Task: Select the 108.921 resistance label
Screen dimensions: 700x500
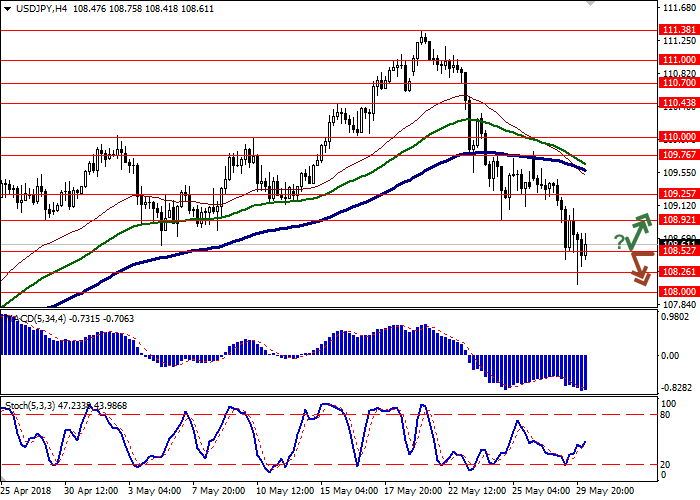Action: click(x=679, y=219)
